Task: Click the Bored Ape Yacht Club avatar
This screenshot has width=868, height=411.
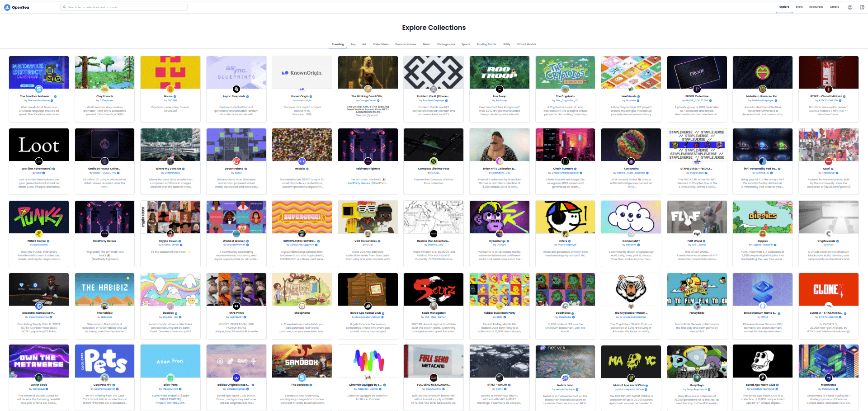Action: [x=763, y=378]
